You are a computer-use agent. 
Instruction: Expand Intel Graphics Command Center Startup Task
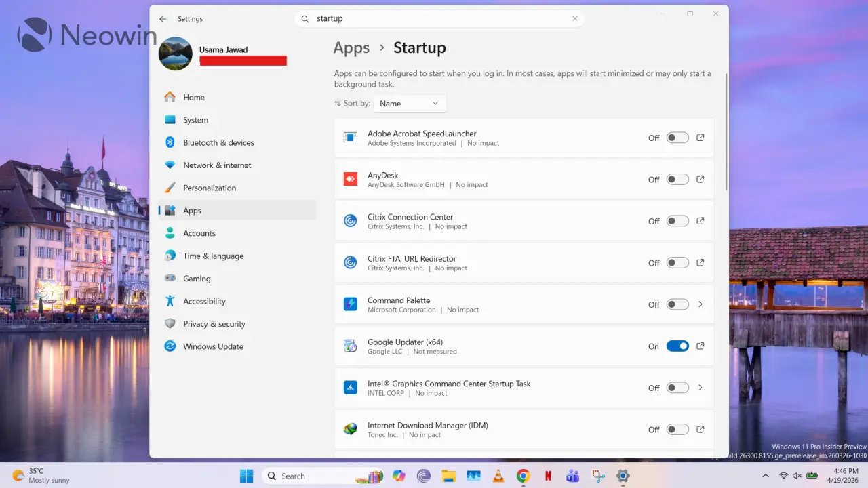click(700, 388)
